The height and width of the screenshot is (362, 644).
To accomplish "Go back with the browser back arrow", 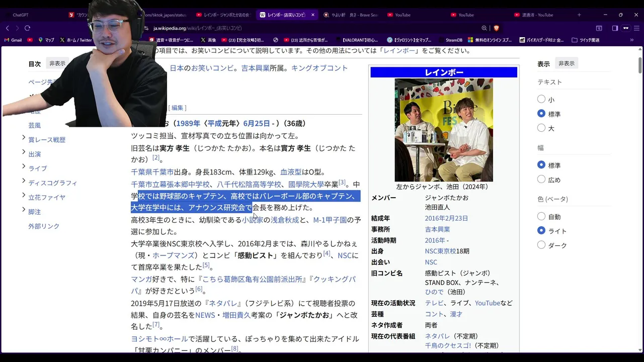I will click(7, 28).
